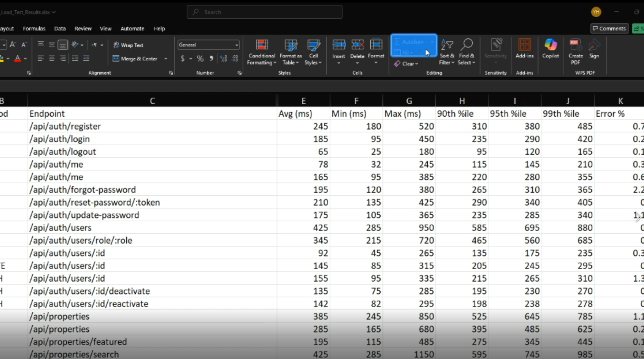644x359 pixels.
Task: Toggle Bottom Align for cells
Action: 63,45
